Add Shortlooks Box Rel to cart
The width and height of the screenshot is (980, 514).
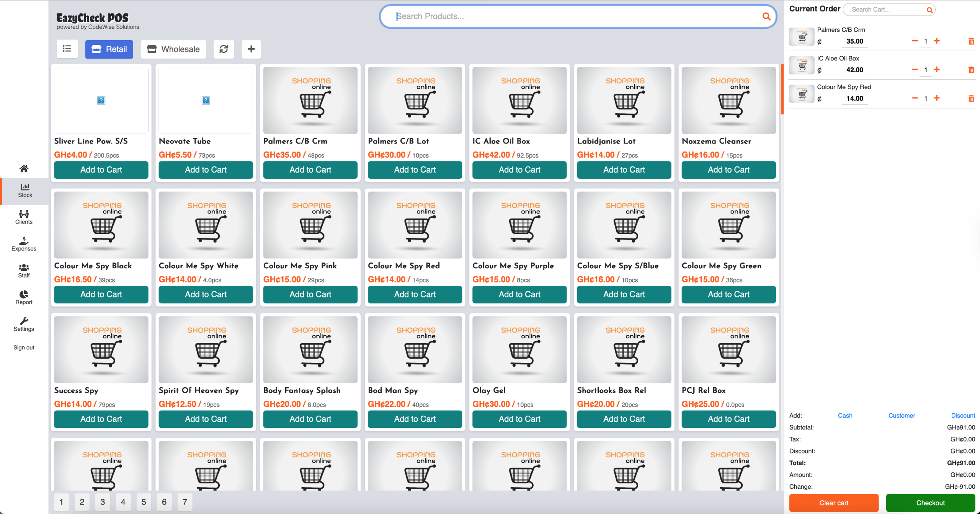coord(624,419)
